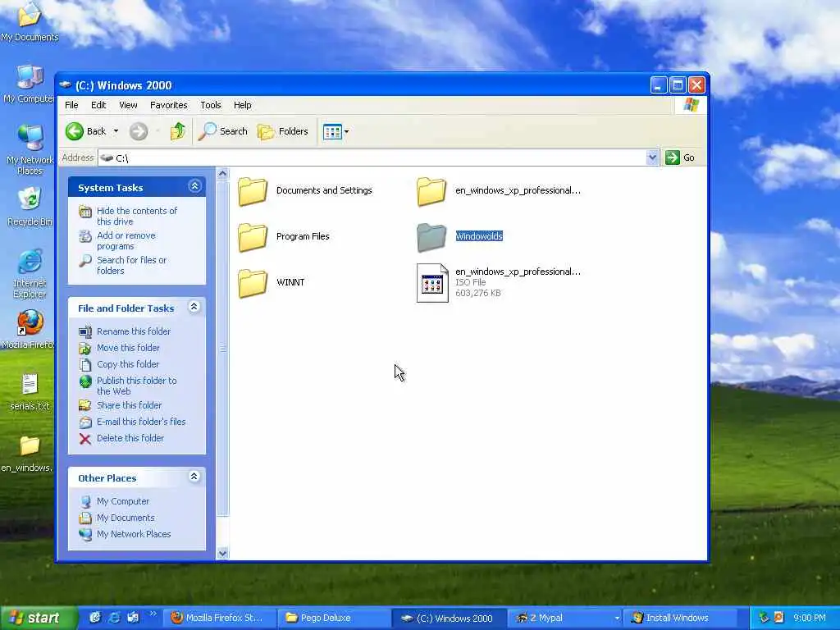Select the Documents and Settings folder icon
The image size is (840, 630).
coord(253,191)
